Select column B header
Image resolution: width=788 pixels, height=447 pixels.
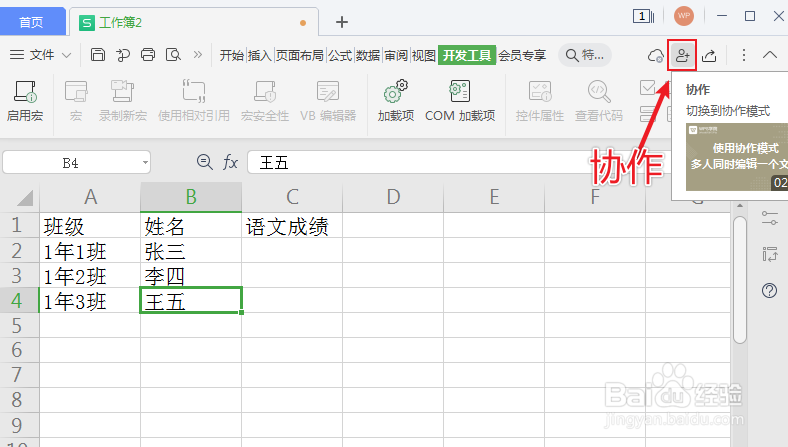click(x=191, y=197)
